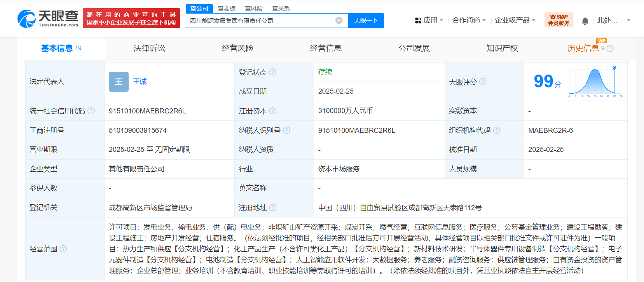Image resolution: width=644 pixels, height=282 pixels.
Task: Open the 历史信息 tab
Action: click(x=583, y=48)
